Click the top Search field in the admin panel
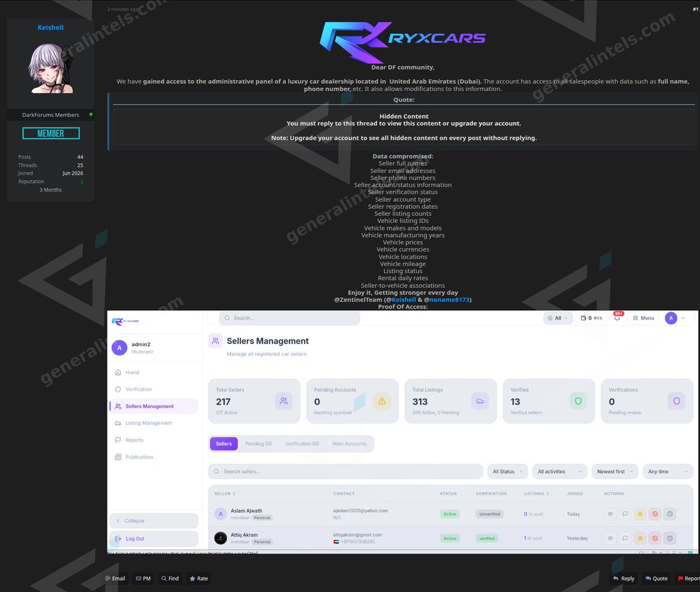 (x=289, y=318)
